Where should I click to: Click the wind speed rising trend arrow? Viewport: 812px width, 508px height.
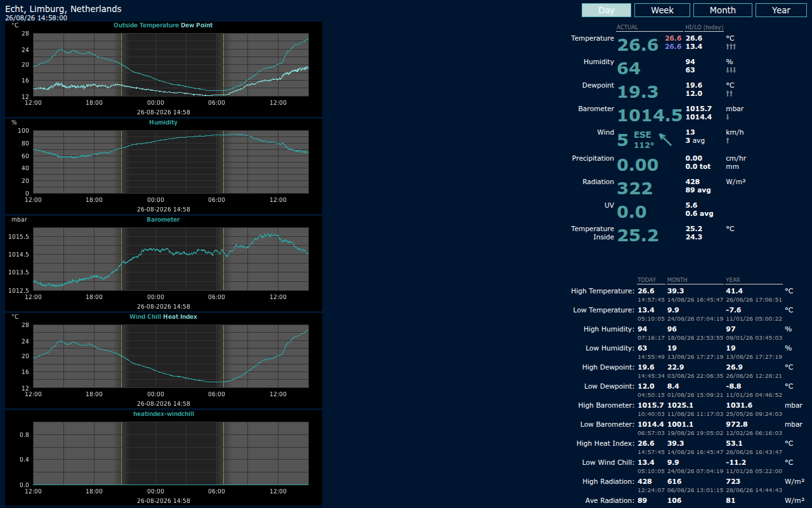click(728, 141)
